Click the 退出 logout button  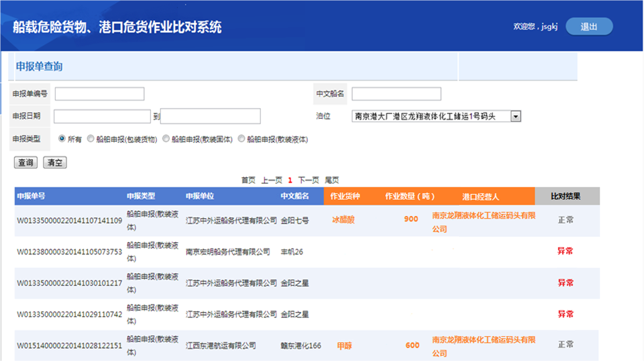pos(588,27)
